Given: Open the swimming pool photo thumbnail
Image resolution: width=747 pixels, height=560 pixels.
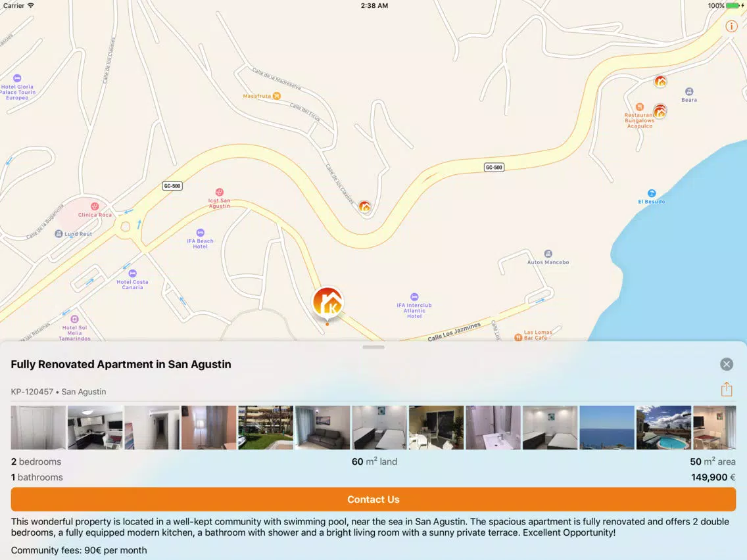Looking at the screenshot, I should tap(663, 428).
